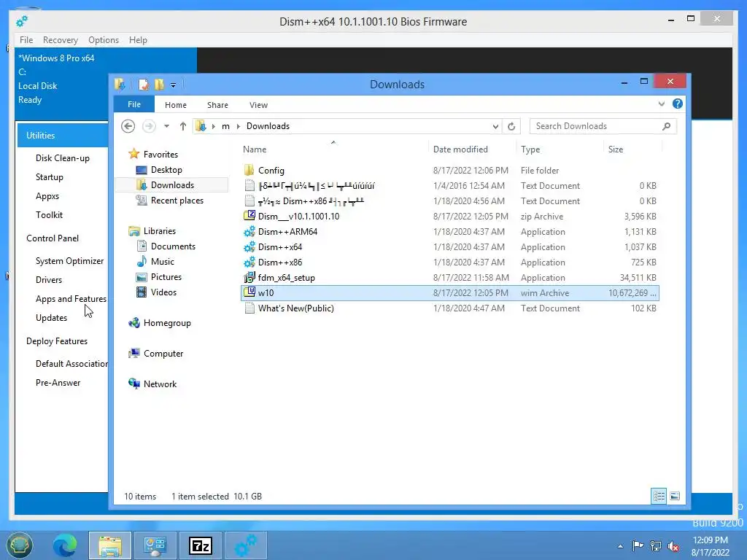Select Desktop under Favorites
Image resolution: width=747 pixels, height=560 pixels.
pos(166,169)
